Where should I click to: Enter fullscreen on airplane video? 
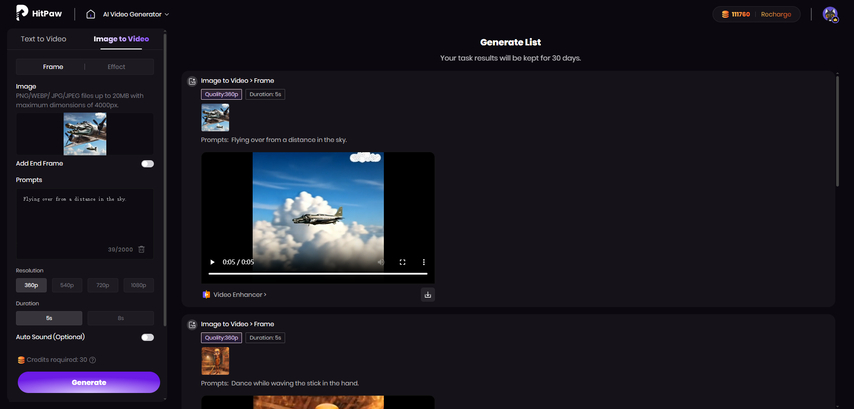tap(402, 262)
